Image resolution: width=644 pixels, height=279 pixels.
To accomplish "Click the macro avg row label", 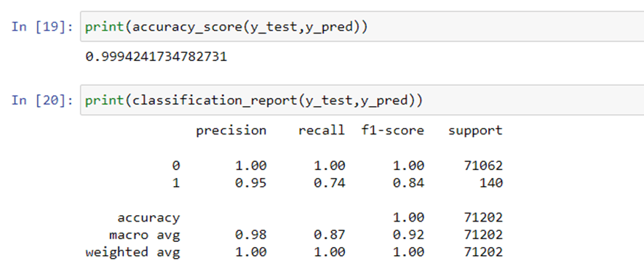I will (x=145, y=235).
